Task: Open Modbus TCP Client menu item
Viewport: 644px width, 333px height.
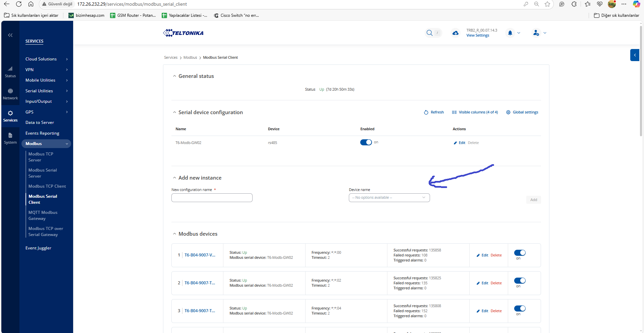Action: [47, 186]
